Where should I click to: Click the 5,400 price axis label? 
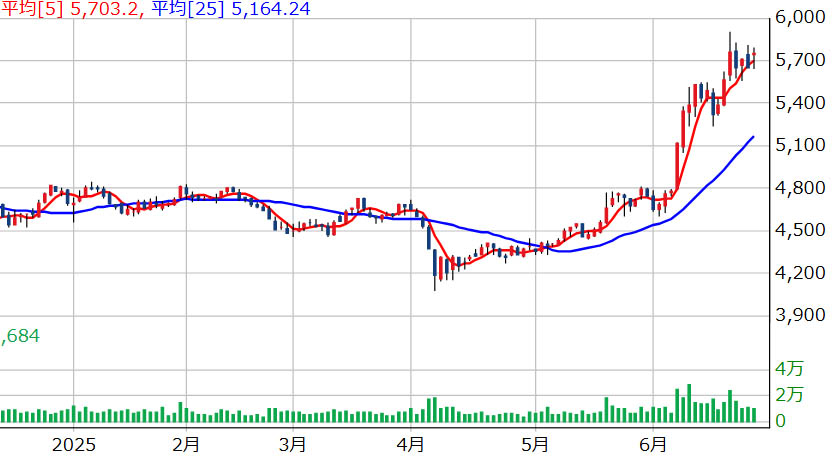tap(800, 102)
